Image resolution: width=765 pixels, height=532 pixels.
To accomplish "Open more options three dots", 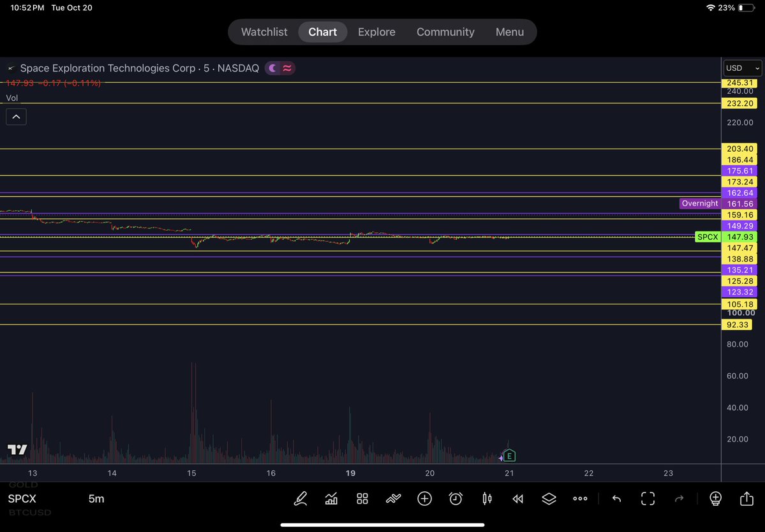I will pyautogui.click(x=580, y=499).
